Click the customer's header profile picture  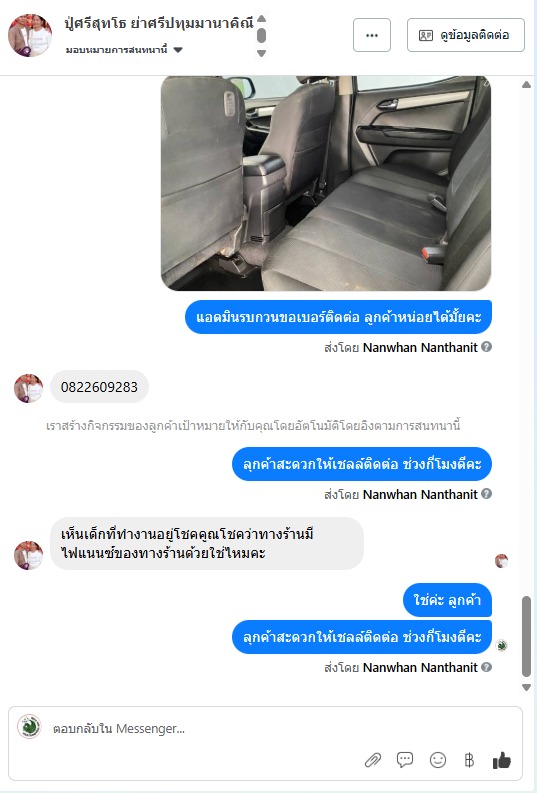[x=30, y=35]
